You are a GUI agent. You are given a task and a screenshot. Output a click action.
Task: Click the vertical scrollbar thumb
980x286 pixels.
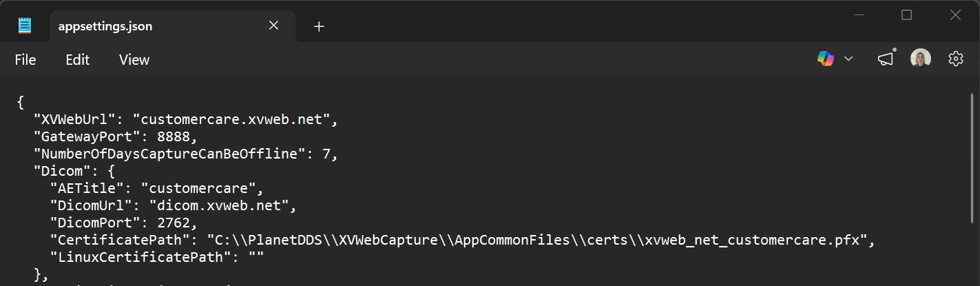(x=971, y=158)
